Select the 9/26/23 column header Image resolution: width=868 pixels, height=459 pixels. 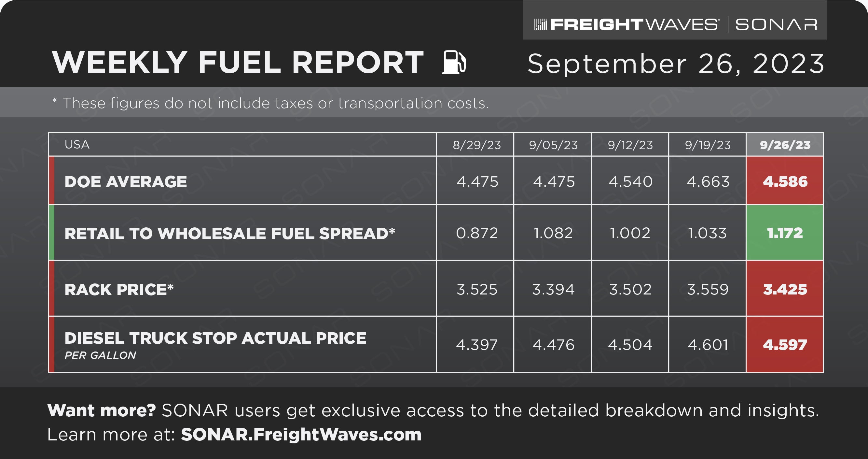point(785,145)
